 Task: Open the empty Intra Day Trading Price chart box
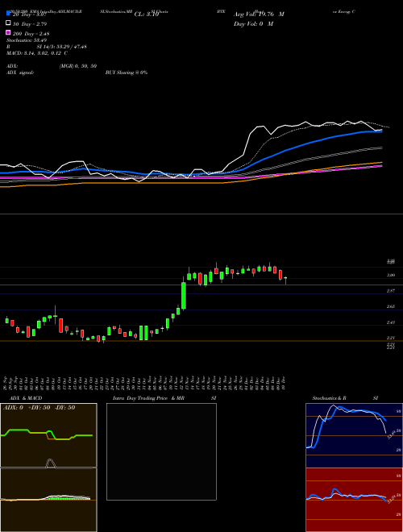(x=161, y=451)
